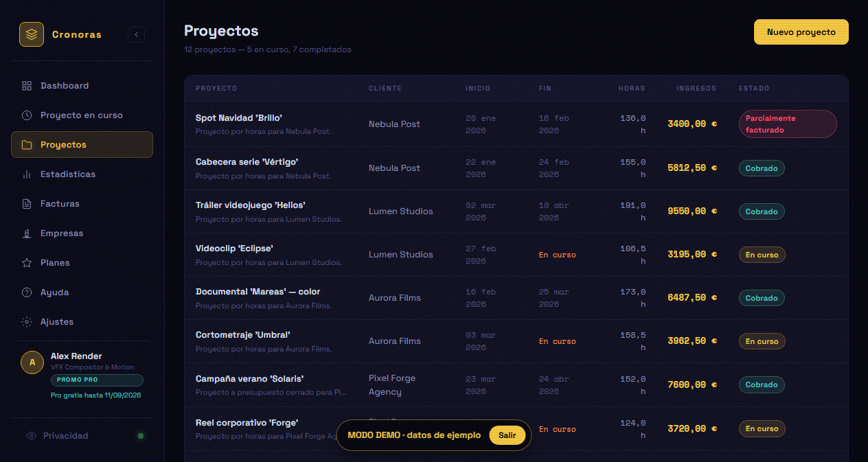Click the Cronoras stacked-layers logo icon
Viewport: 868px width, 462px height.
pos(32,34)
